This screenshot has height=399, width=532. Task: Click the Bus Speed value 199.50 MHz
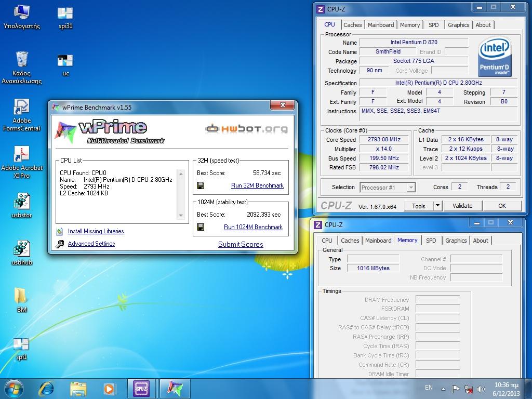click(384, 158)
